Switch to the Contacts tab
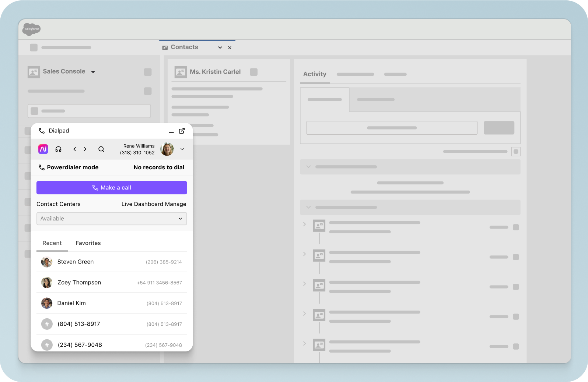This screenshot has width=588, height=382. point(184,47)
